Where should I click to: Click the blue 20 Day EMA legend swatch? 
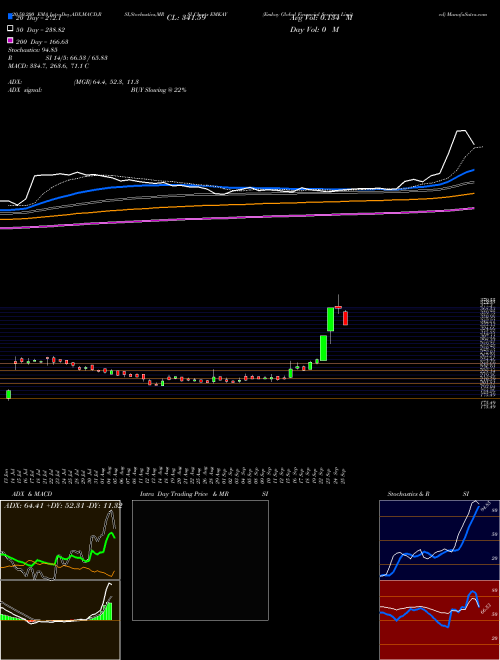[10, 17]
